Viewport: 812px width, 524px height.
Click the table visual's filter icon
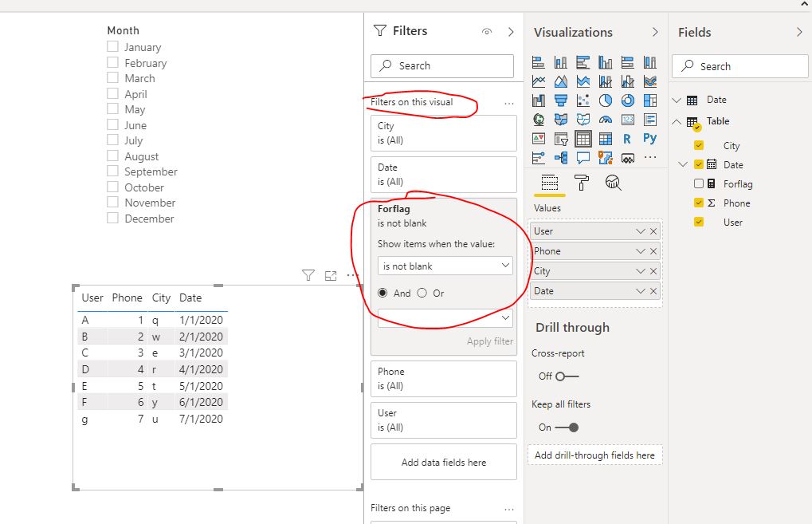pos(308,275)
